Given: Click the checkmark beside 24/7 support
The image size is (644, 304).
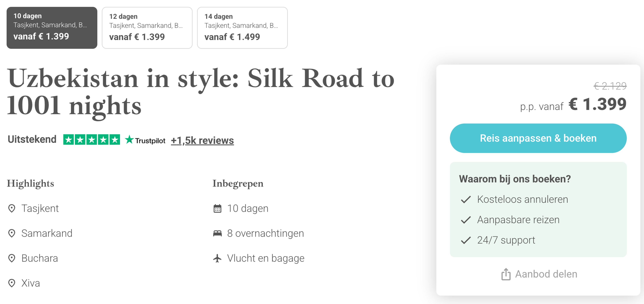Looking at the screenshot, I should (x=466, y=240).
